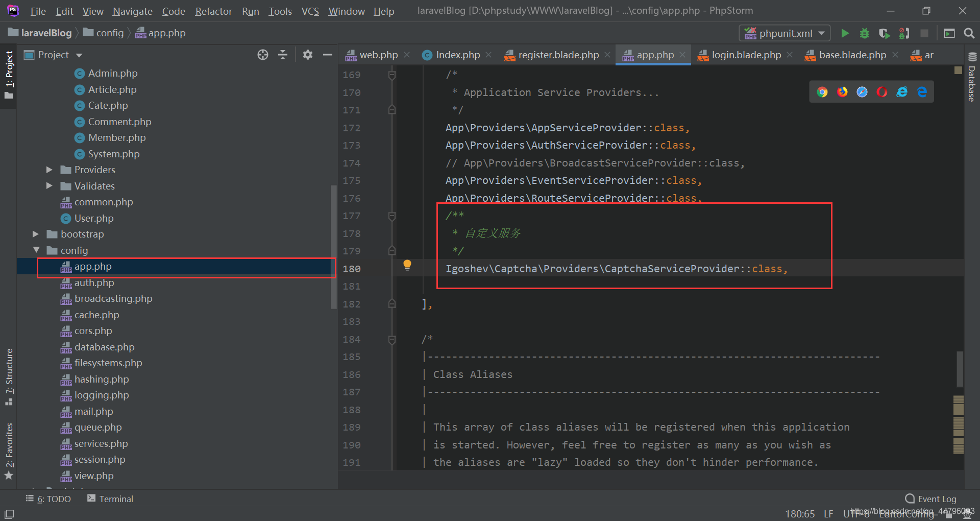Open file in Chrome browser

click(822, 92)
